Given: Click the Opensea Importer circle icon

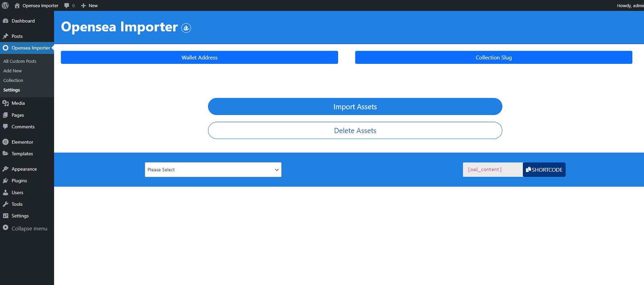Looking at the screenshot, I should click(x=6, y=48).
